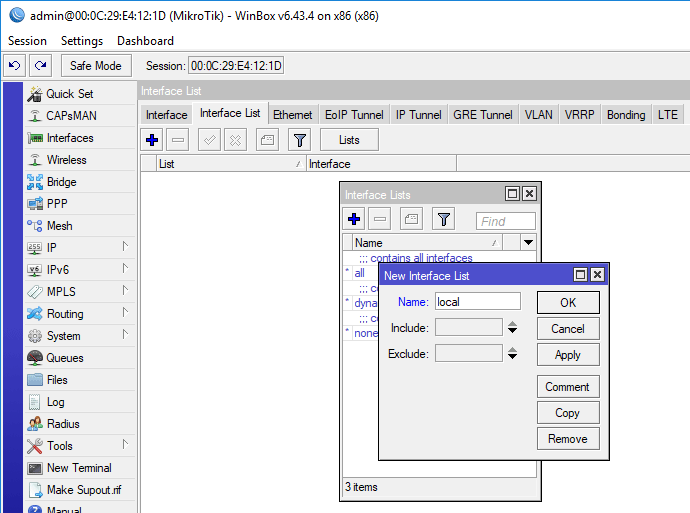This screenshot has height=513, width=690.
Task: Switch to the Interface tab
Action: [166, 115]
